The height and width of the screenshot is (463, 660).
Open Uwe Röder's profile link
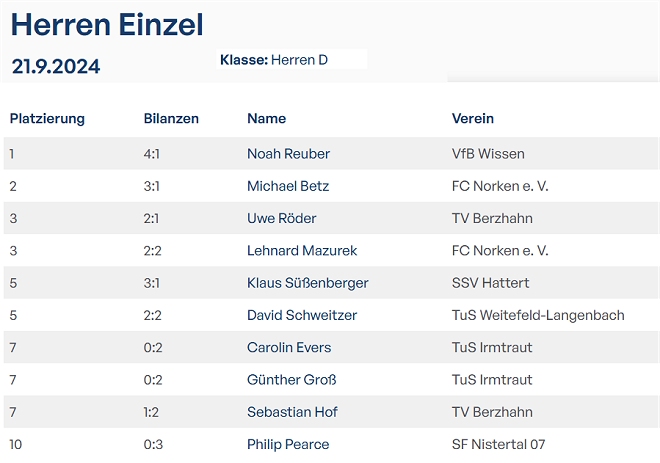(x=282, y=218)
